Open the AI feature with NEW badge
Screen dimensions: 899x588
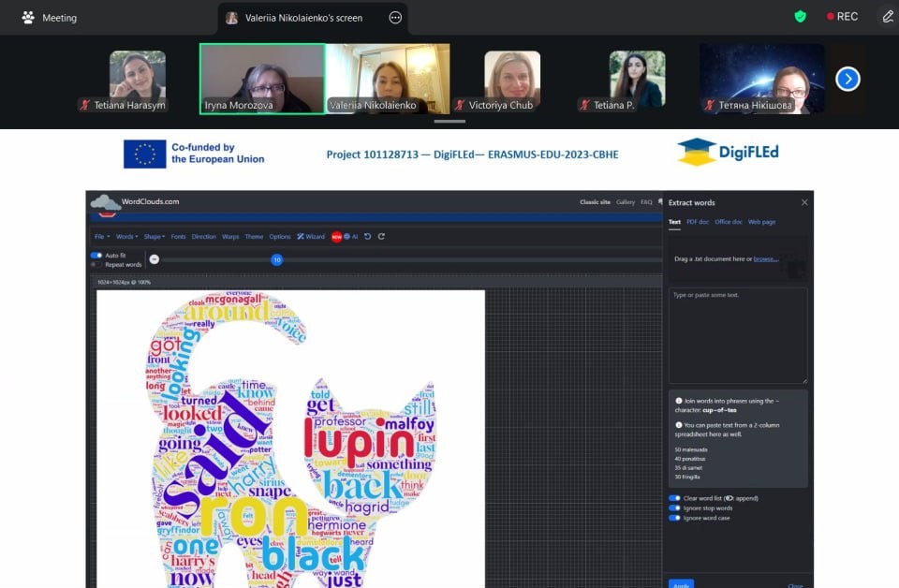pos(345,236)
